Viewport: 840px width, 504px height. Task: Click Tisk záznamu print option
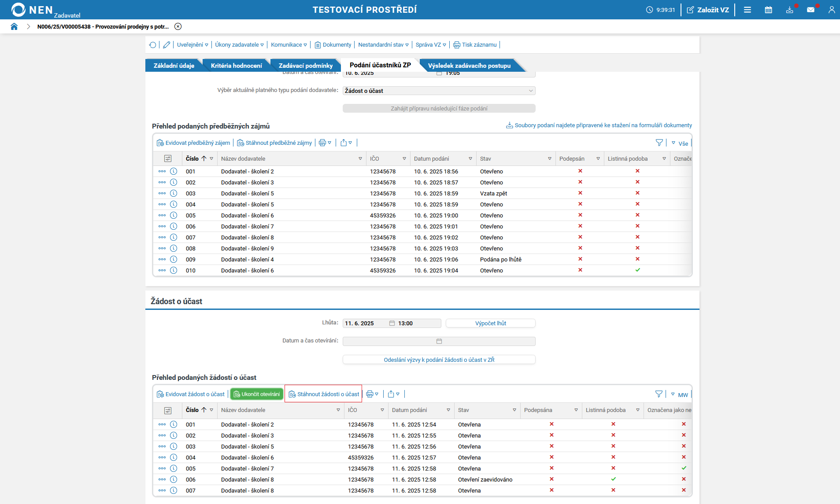point(475,45)
